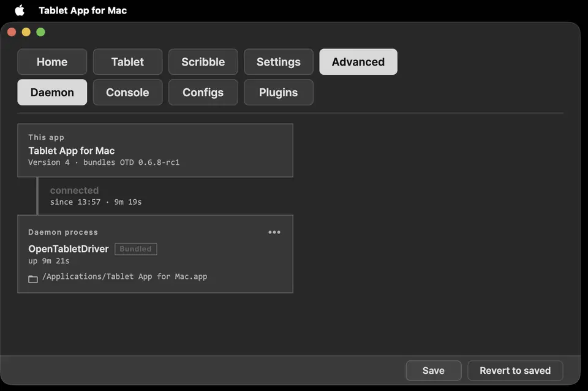The image size is (588, 391).
Task: Click the /Applications/Tablet App for Mac.app path
Action: point(124,277)
